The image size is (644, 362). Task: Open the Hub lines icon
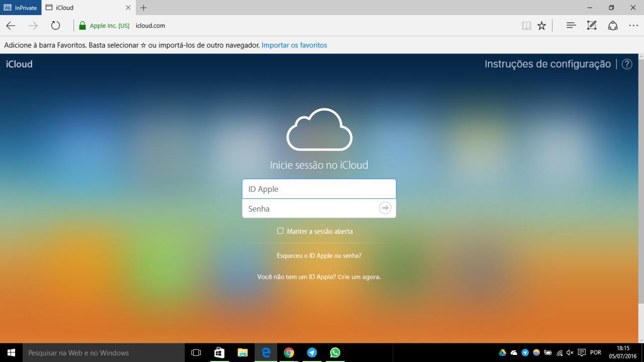pyautogui.click(x=571, y=25)
